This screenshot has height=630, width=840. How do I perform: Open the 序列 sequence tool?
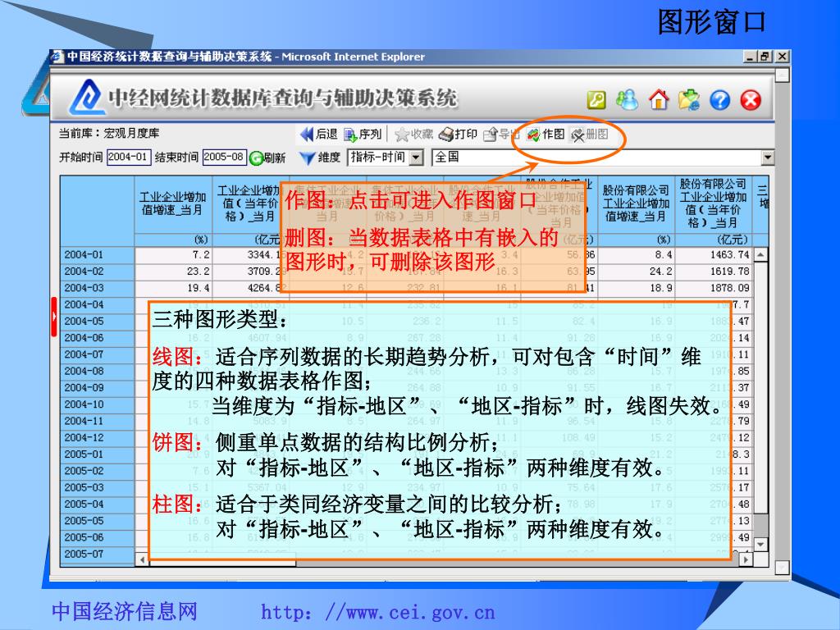click(362, 134)
